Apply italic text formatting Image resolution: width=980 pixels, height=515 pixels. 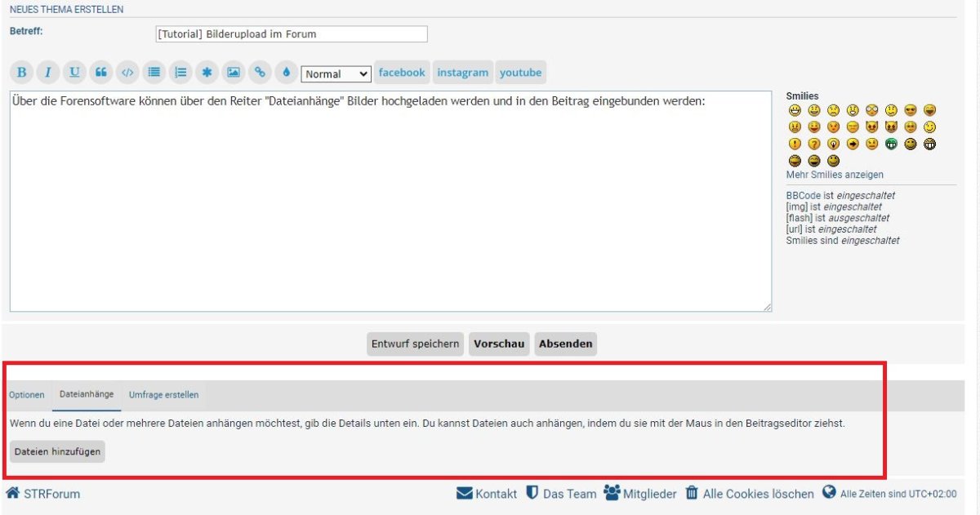(47, 73)
